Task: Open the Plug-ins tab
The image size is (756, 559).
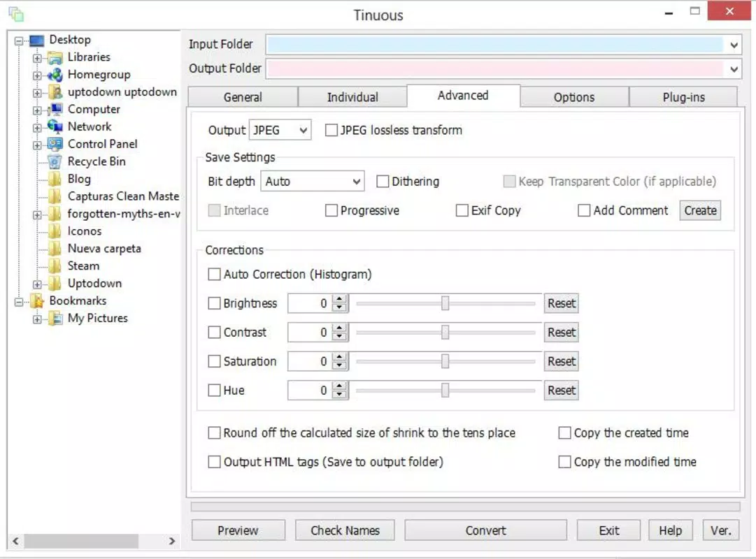Action: coord(684,97)
